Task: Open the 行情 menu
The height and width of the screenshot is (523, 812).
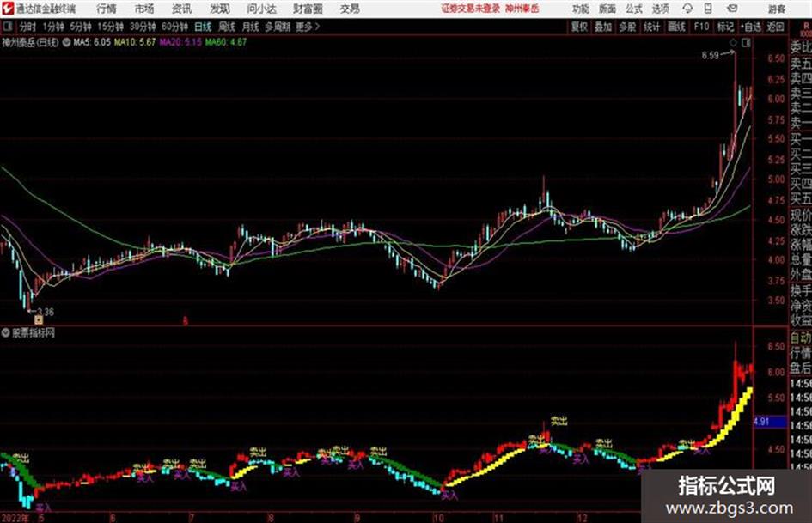Action: [107, 9]
